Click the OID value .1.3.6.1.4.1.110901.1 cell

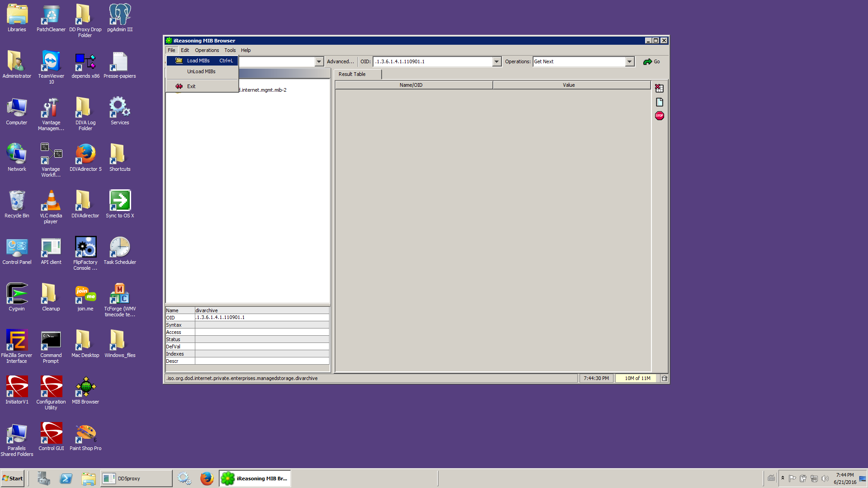pyautogui.click(x=262, y=318)
